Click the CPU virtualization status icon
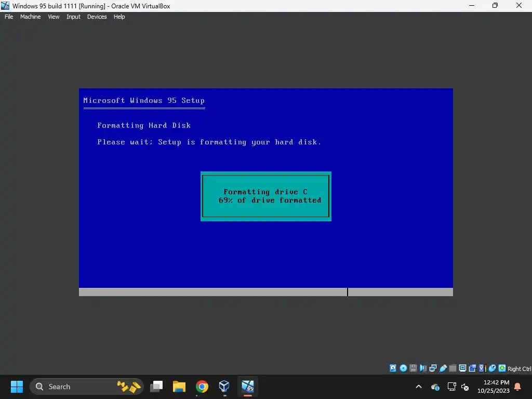This screenshot has height=399, width=532. (x=482, y=368)
